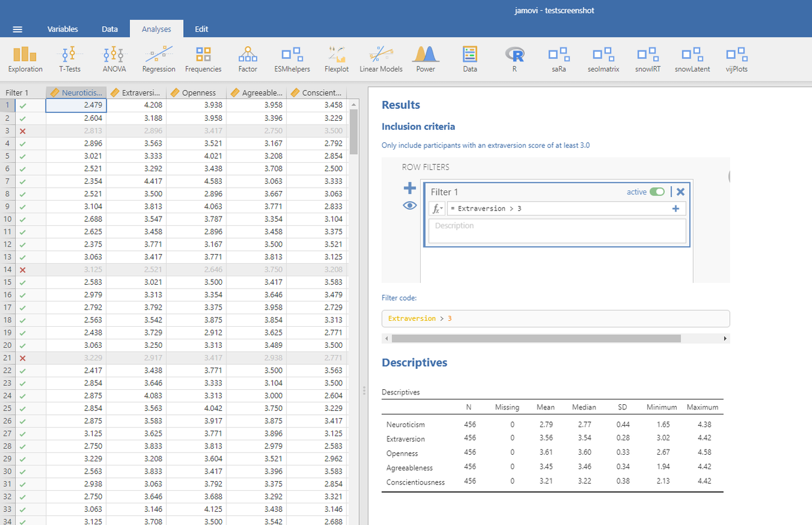Select the Inclusion criteria heading
Image resolution: width=812 pixels, height=525 pixels.
[418, 127]
